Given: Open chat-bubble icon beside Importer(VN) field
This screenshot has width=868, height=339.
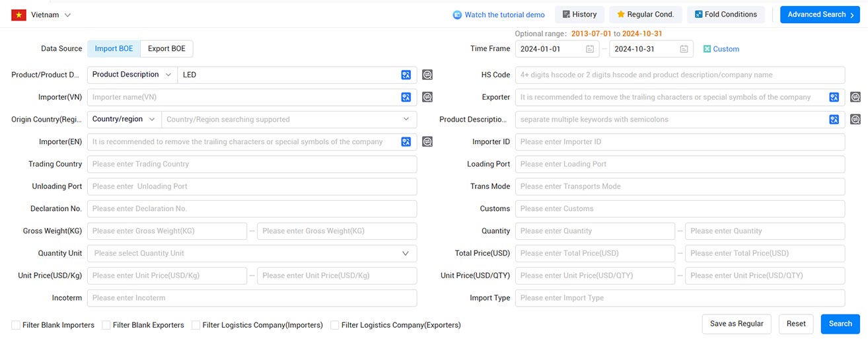Looking at the screenshot, I should tap(427, 97).
